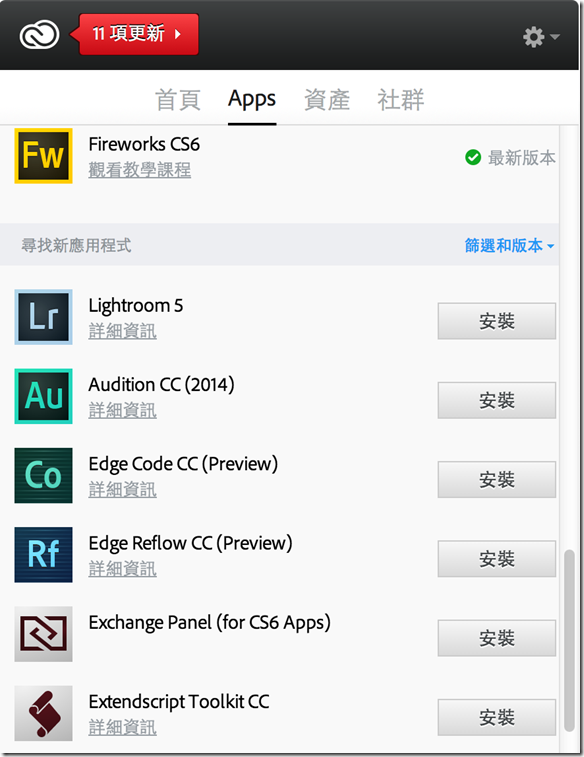Switch to the 首頁 tab
Viewport: 584px width, 757px height.
click(178, 100)
